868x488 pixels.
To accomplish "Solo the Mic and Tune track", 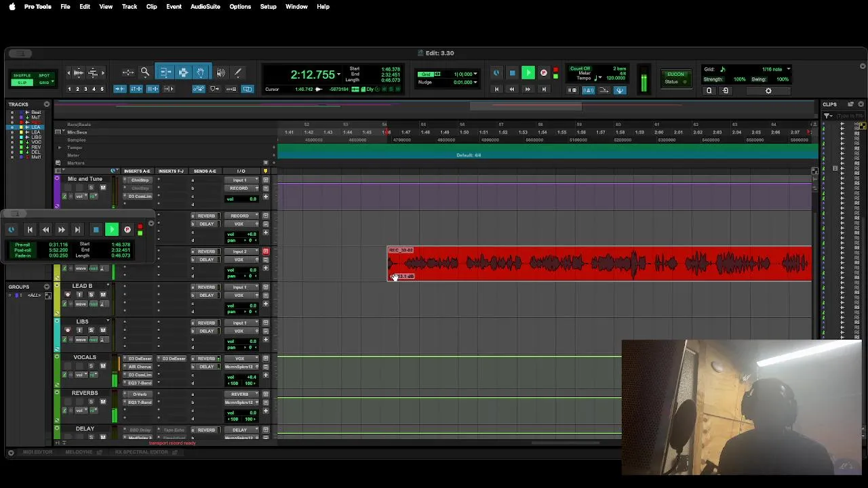I will [x=91, y=188].
